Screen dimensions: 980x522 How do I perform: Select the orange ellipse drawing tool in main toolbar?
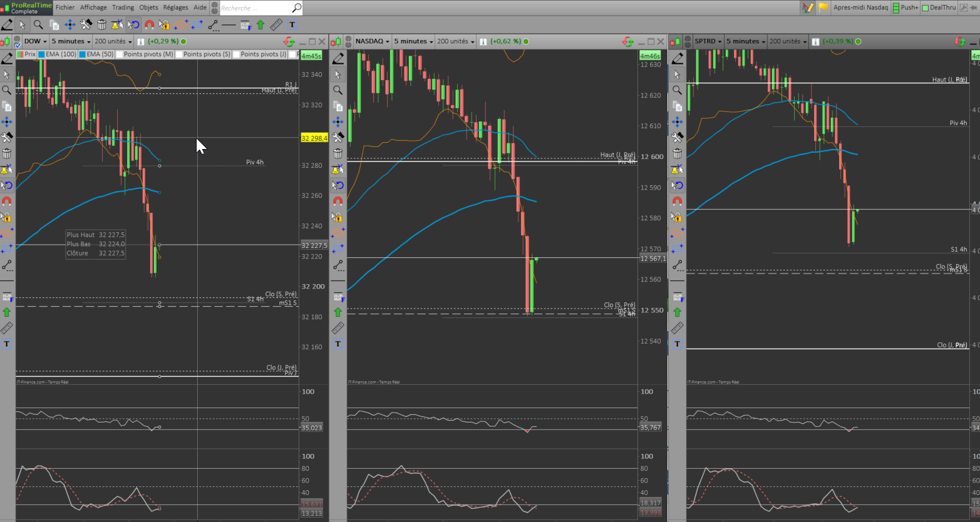click(x=181, y=25)
